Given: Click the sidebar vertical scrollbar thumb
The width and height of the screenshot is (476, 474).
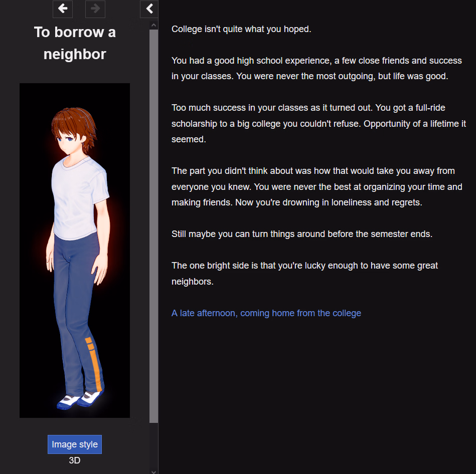Looking at the screenshot, I should (153, 226).
